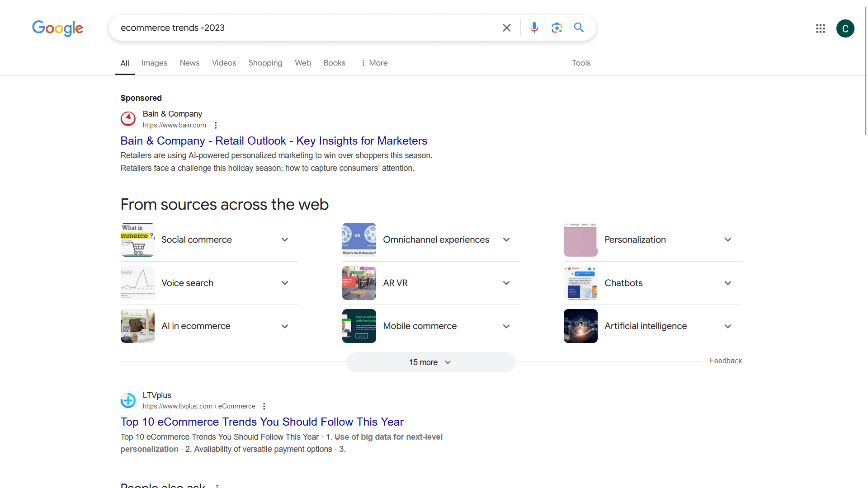Image resolution: width=868 pixels, height=488 pixels.
Task: Open the Google apps grid
Action: point(821,28)
